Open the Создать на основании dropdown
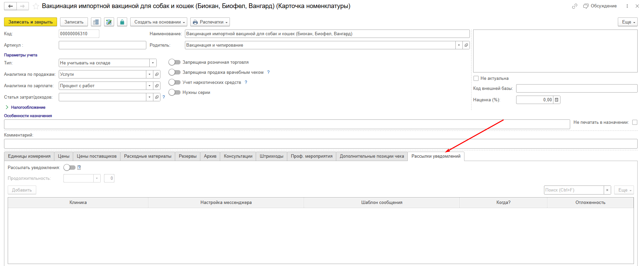 click(x=159, y=22)
